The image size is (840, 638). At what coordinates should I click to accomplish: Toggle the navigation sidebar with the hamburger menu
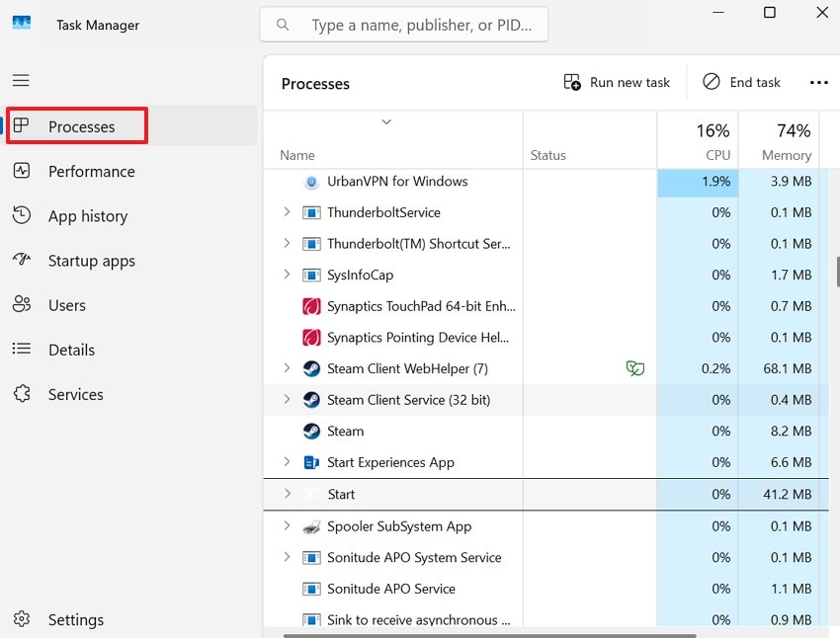(x=21, y=80)
